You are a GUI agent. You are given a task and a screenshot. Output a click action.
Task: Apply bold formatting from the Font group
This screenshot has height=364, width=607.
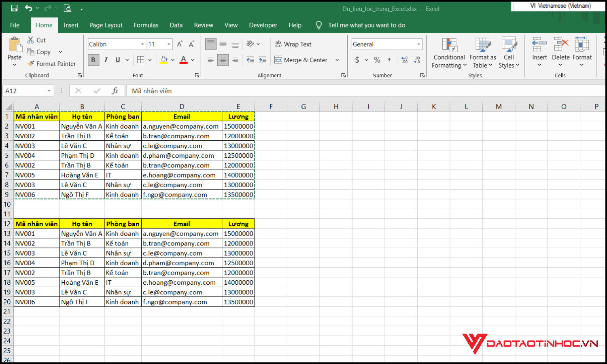pyautogui.click(x=93, y=59)
